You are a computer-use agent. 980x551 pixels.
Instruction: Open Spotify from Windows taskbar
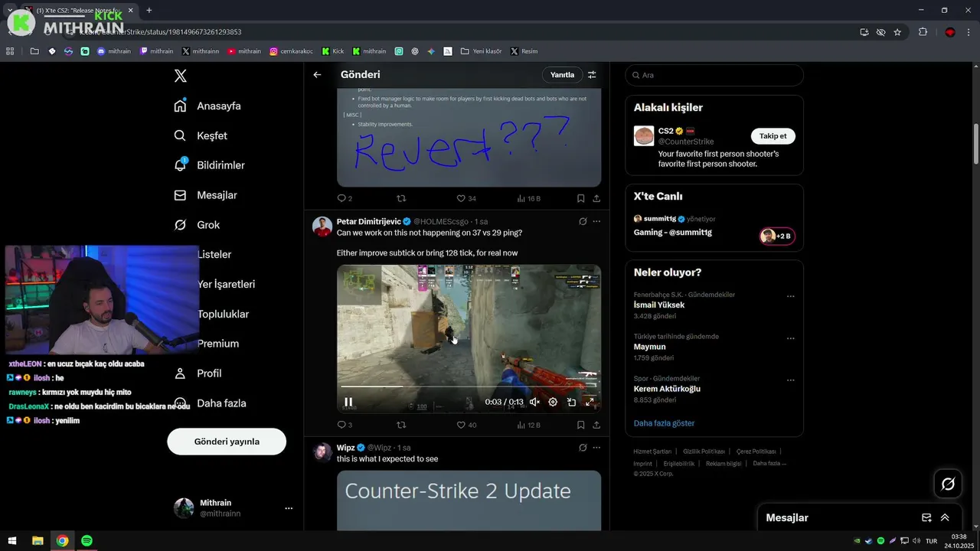coord(87,540)
